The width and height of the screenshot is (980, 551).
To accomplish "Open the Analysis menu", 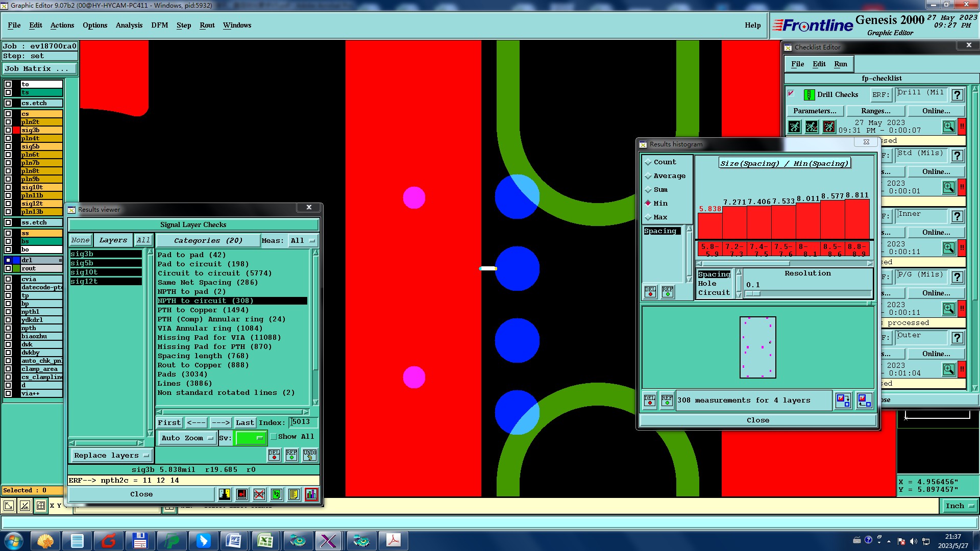I will pos(129,26).
